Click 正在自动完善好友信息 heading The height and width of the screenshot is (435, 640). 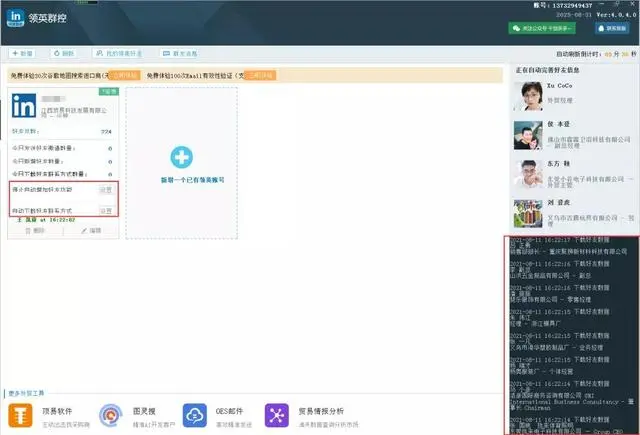[547, 70]
